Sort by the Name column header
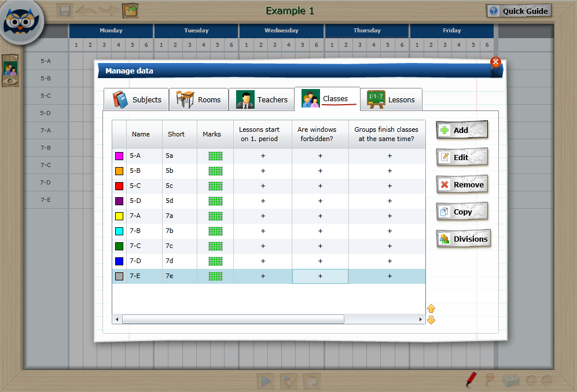This screenshot has height=392, width=577. 144,134
